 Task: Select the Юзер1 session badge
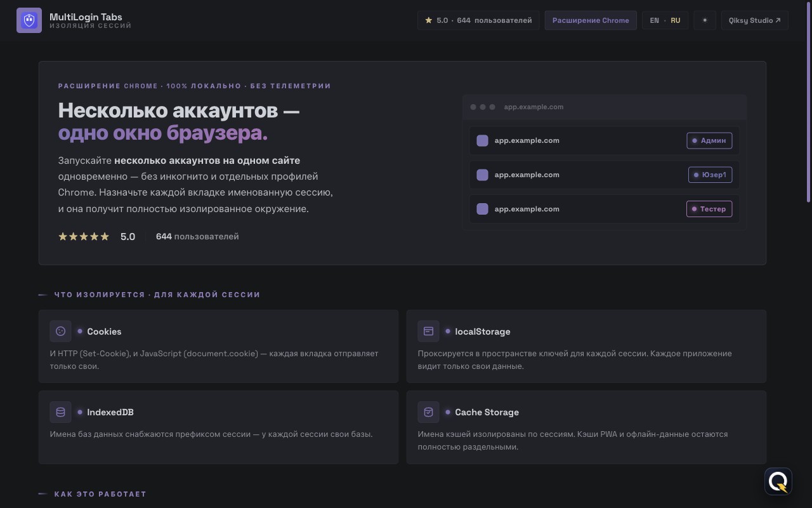[x=710, y=175]
